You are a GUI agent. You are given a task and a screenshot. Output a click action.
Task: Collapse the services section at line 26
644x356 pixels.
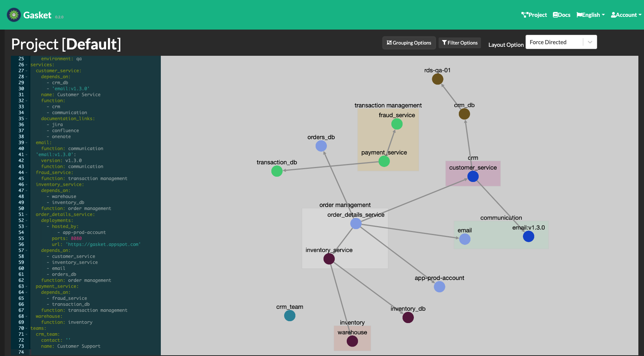[27, 65]
